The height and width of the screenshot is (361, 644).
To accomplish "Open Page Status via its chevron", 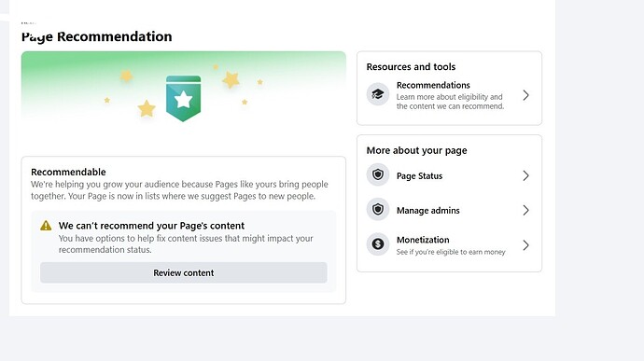I will (525, 175).
